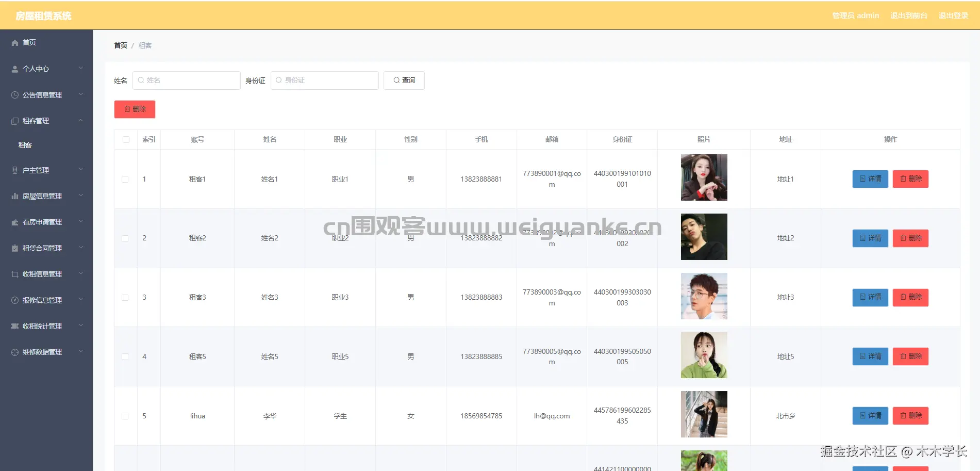Click the bar chart icon beside 房屋信息管理

coord(15,196)
